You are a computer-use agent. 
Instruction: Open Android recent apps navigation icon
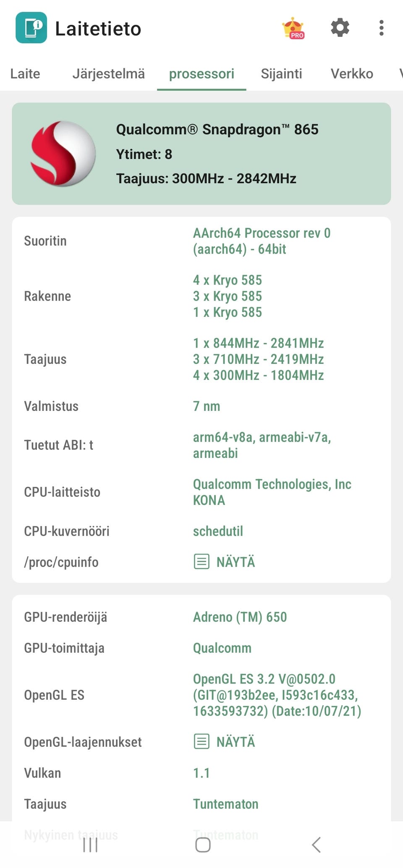click(x=90, y=844)
